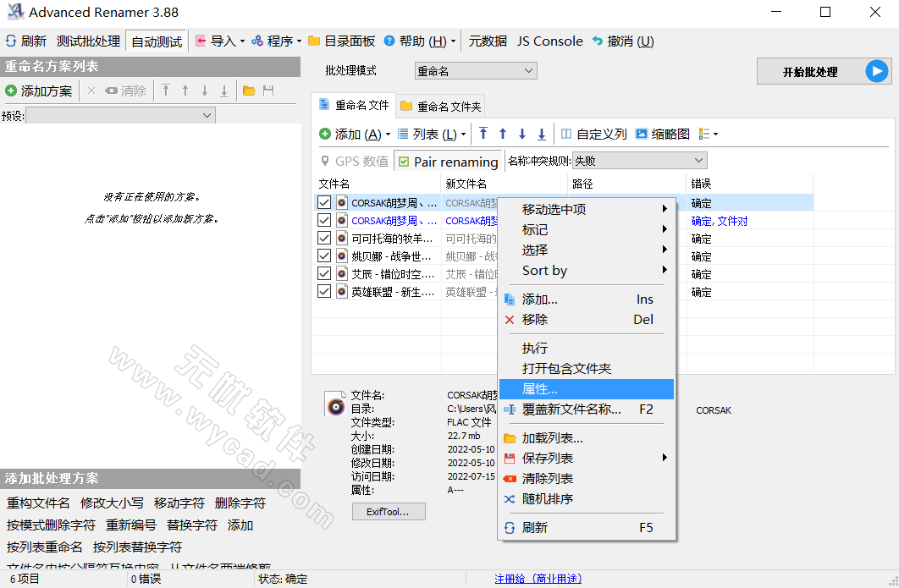The image size is (899, 588).
Task: Uncheck the 英雄联盟 file checkbox
Action: [324, 291]
